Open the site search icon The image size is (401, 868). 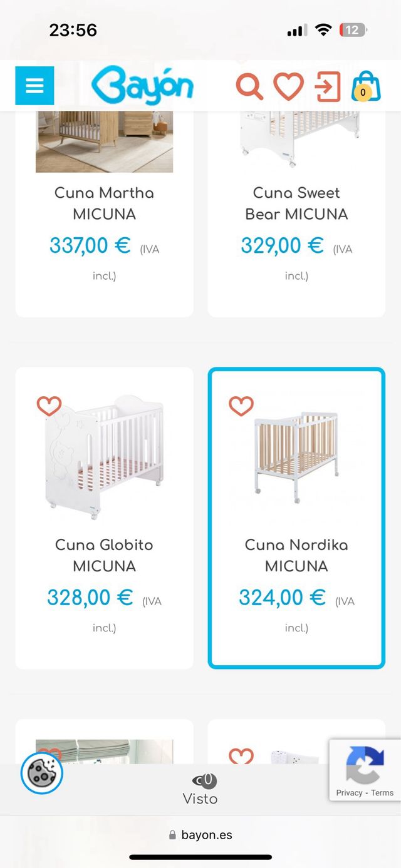[x=249, y=86]
